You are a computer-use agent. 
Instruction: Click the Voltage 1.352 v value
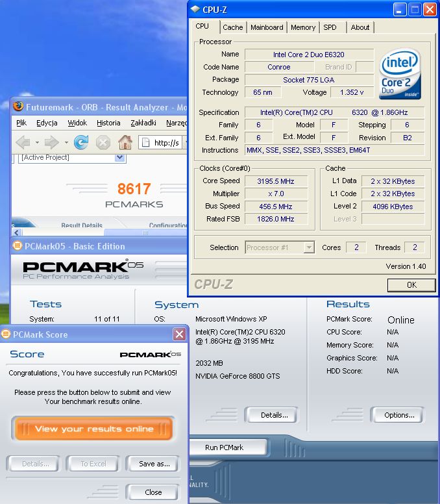352,92
